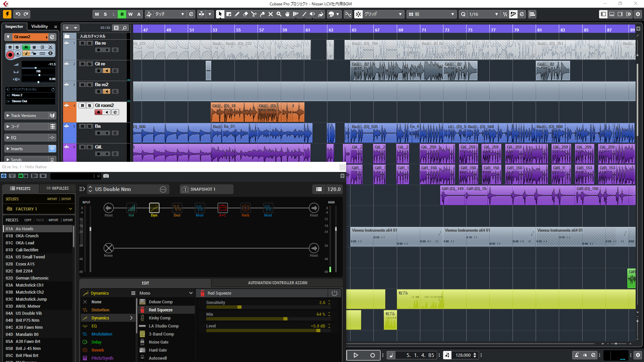Click the Dist block in signal chain
Screen dimensions: 644x362
[x=177, y=208]
